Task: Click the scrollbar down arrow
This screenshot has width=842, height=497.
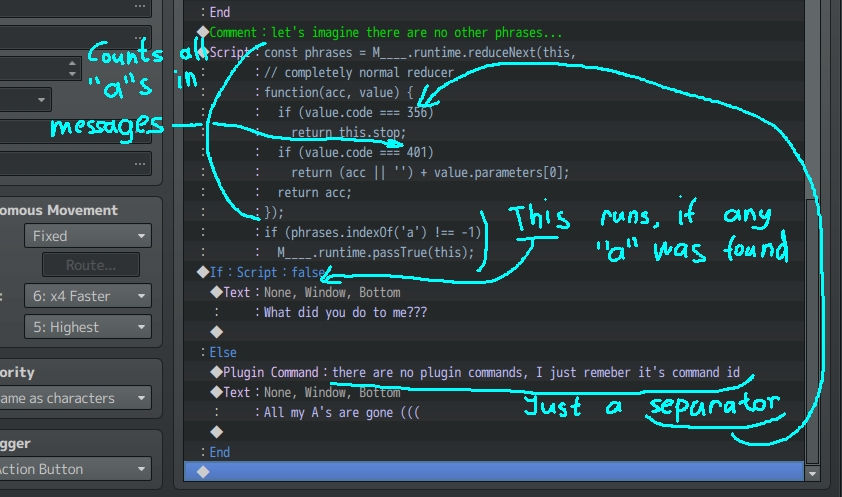Action: pos(812,473)
